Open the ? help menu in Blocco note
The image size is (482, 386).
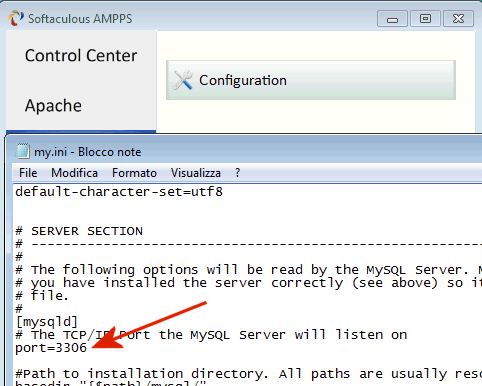coord(237,173)
